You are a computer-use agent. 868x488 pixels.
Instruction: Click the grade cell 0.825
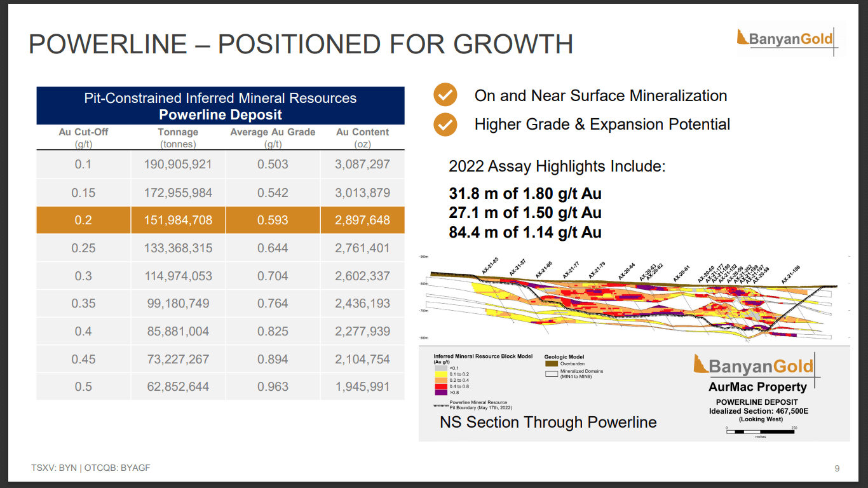pyautogui.click(x=273, y=331)
